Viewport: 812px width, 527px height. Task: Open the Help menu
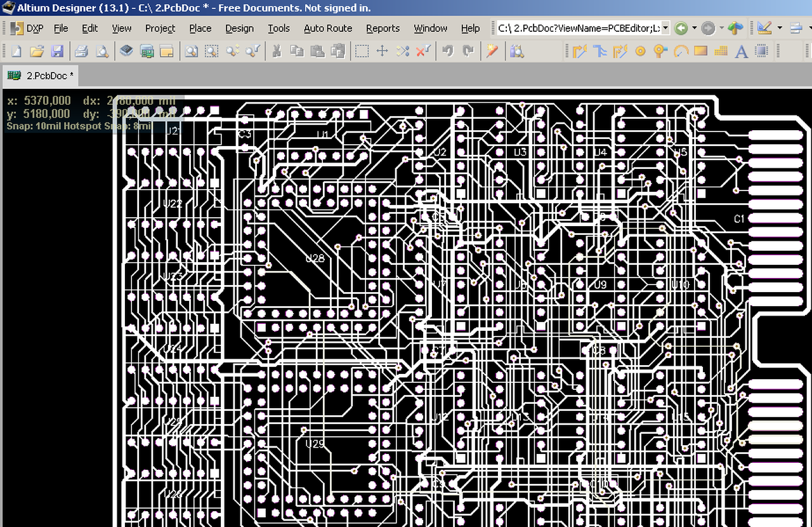470,29
